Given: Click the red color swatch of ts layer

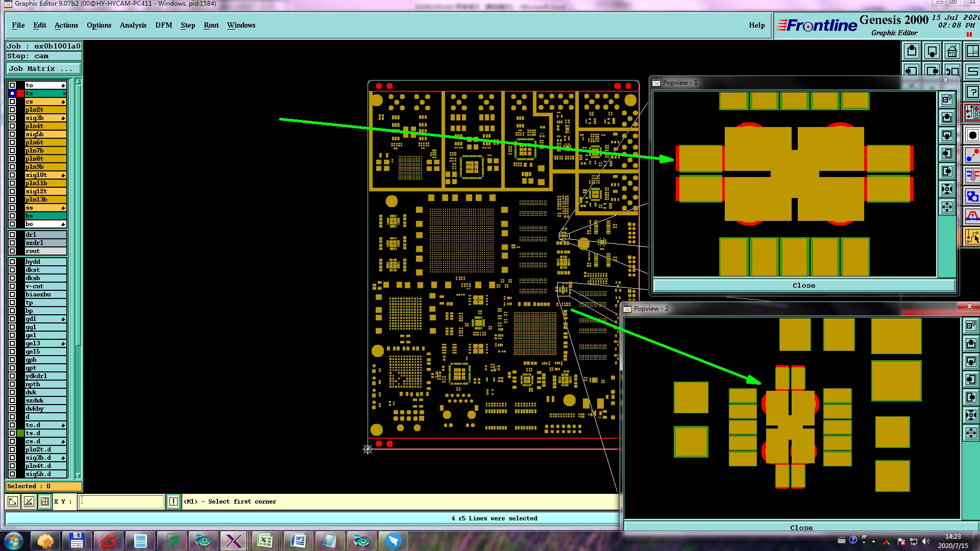Looking at the screenshot, I should (x=20, y=93).
